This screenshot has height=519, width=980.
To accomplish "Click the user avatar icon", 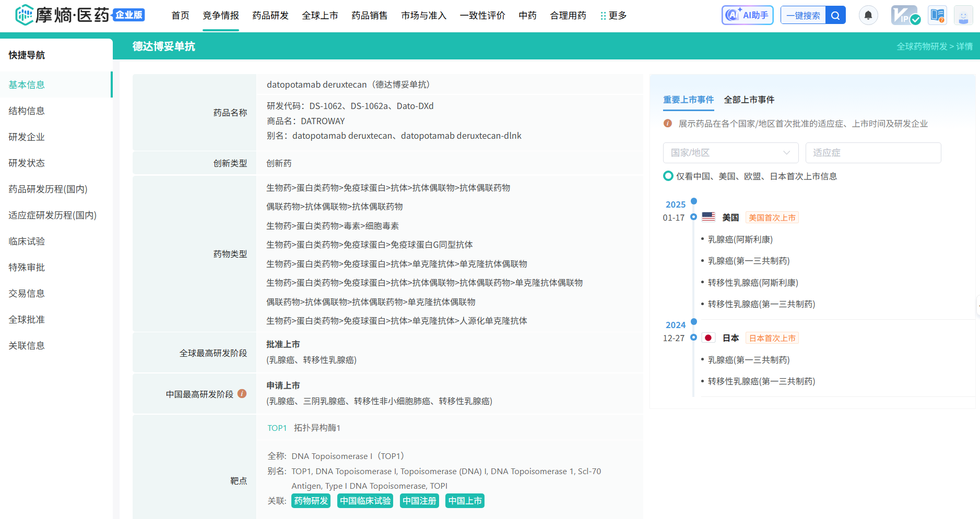I will pos(963,15).
